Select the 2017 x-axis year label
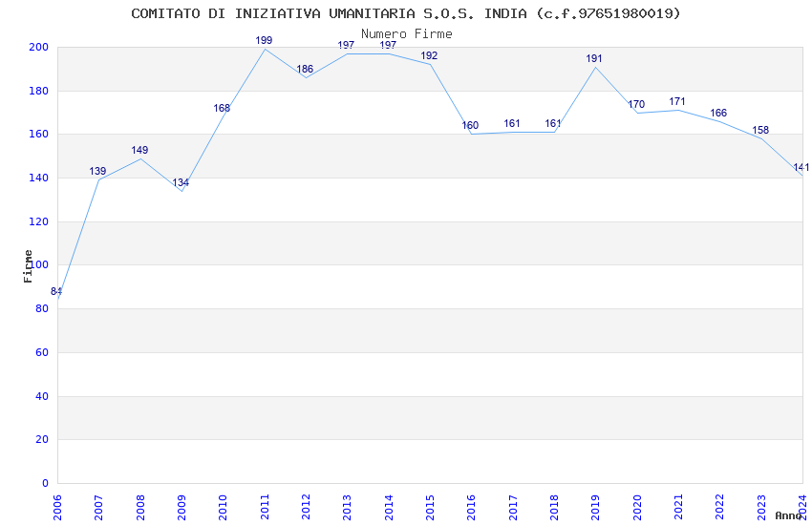Screen dimensions: 812x525 (512, 506)
